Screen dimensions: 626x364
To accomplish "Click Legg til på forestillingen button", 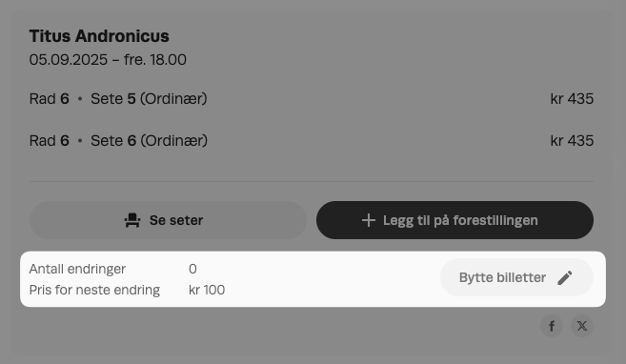I will click(454, 220).
